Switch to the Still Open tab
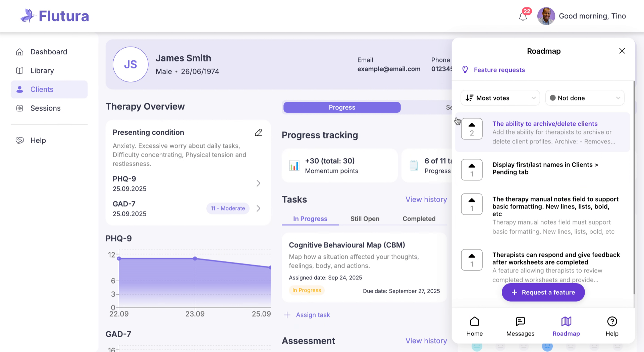This screenshot has width=644, height=352. [365, 219]
